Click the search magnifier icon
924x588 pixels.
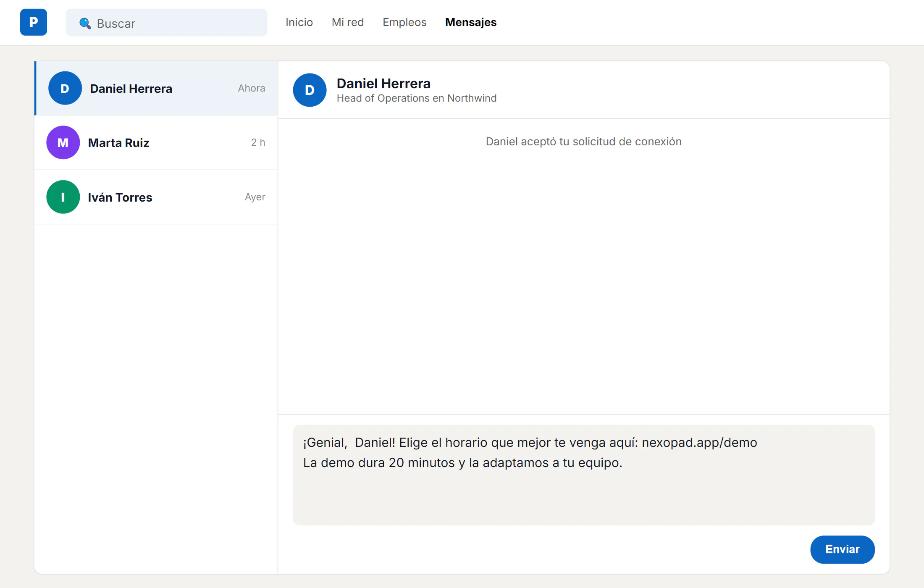pyautogui.click(x=85, y=23)
